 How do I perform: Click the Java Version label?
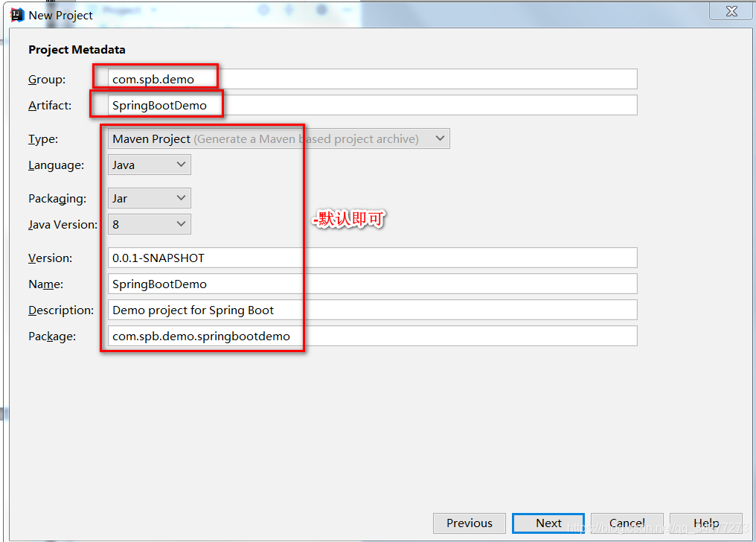tap(63, 225)
